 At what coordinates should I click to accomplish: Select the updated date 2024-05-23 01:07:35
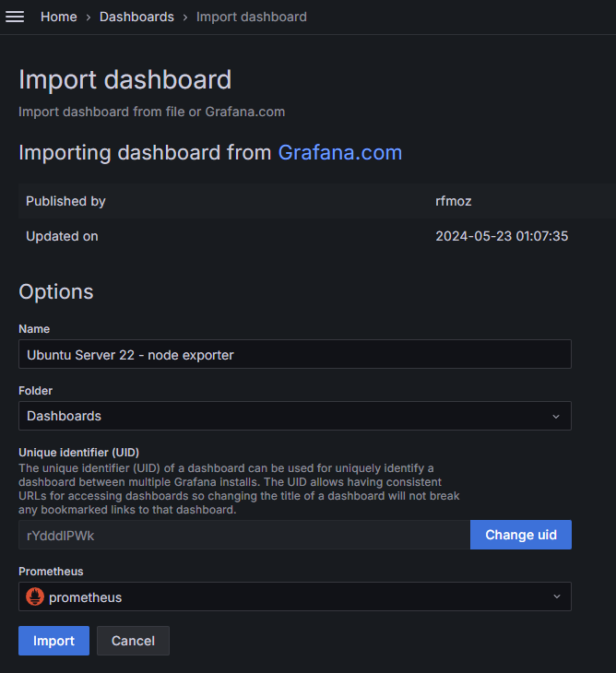[502, 236]
